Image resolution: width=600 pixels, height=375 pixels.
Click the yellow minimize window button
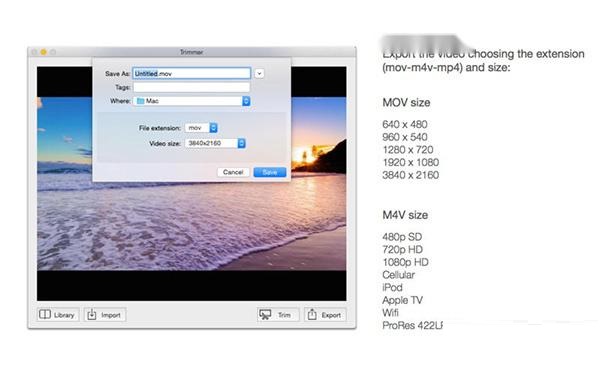coord(44,52)
